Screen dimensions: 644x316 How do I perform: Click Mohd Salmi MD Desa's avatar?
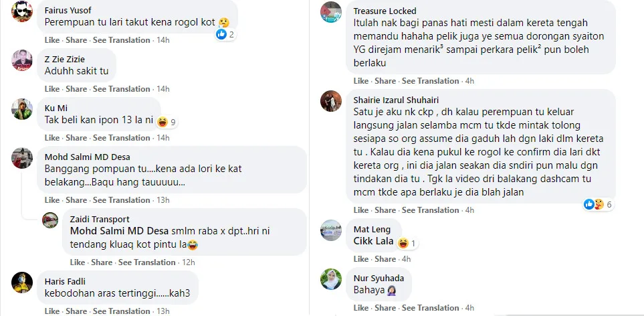click(x=22, y=158)
